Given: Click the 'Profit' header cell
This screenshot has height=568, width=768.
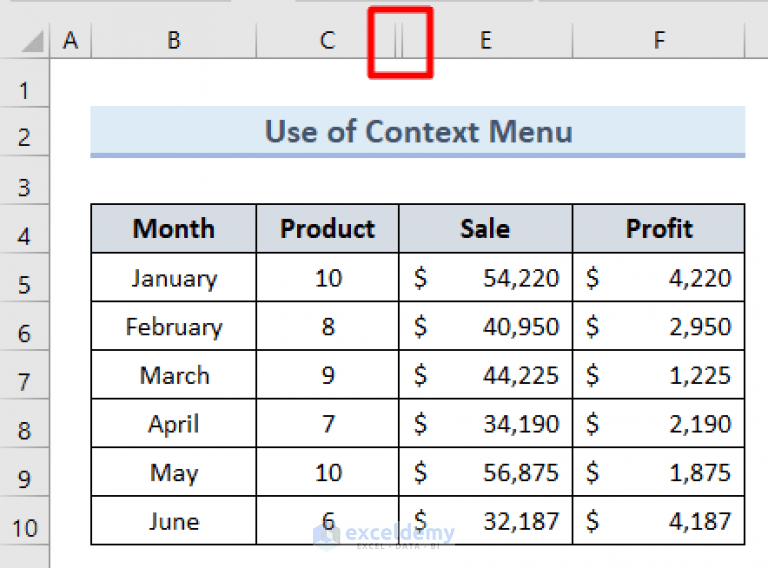Looking at the screenshot, I should [659, 229].
